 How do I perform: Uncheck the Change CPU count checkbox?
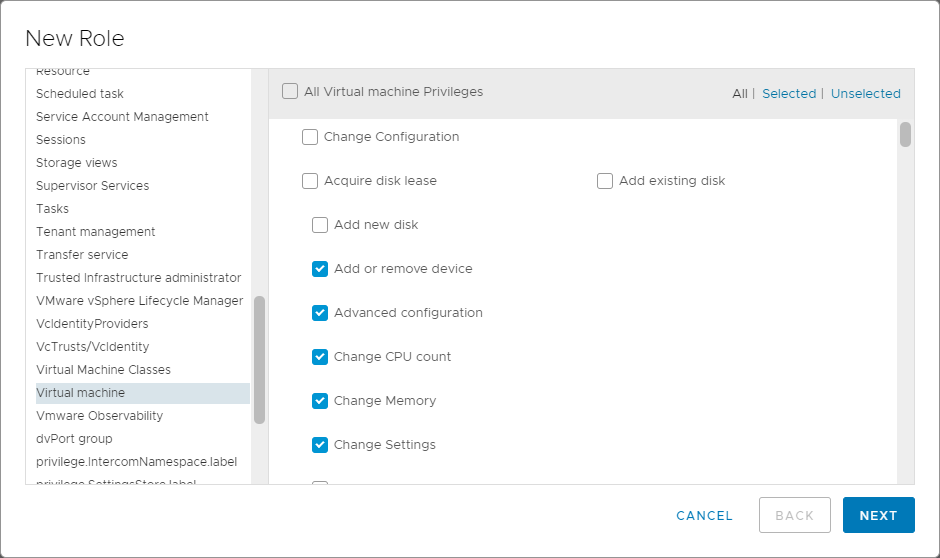pos(320,357)
